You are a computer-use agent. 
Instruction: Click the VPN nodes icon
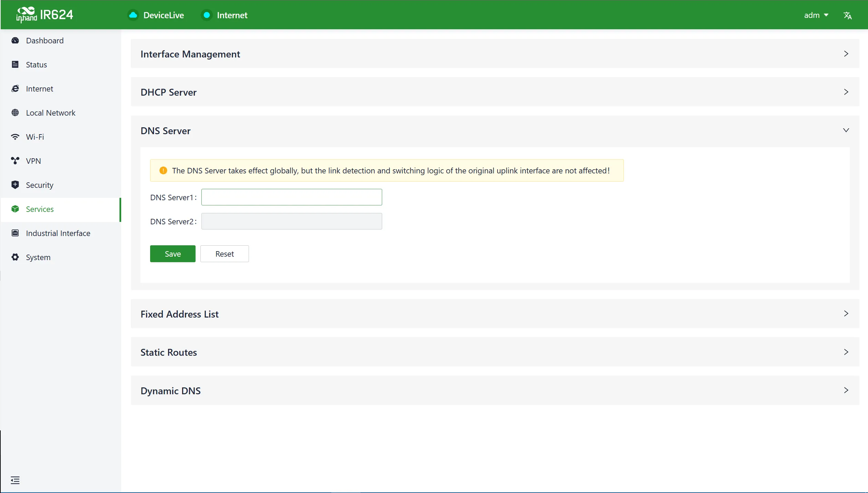[x=15, y=161]
